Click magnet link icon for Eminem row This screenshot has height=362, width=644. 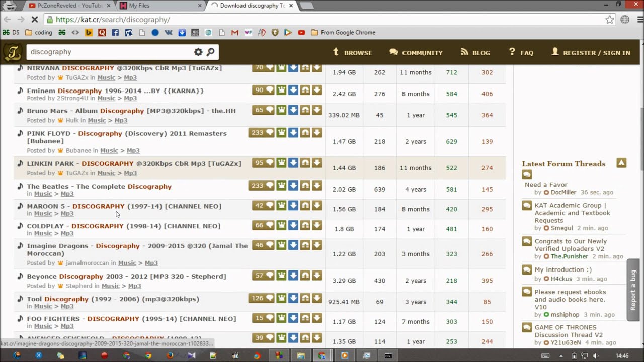click(305, 90)
